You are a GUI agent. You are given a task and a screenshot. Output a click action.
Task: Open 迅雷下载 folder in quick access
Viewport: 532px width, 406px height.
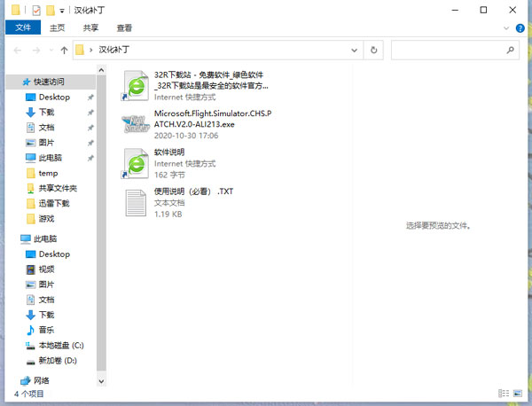(x=53, y=203)
